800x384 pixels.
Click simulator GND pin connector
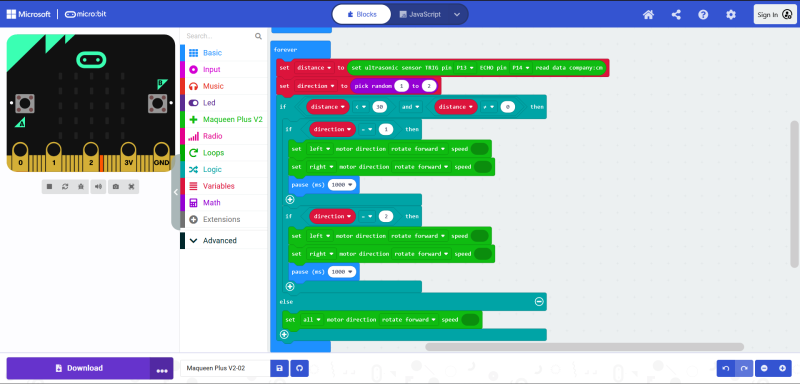162,157
